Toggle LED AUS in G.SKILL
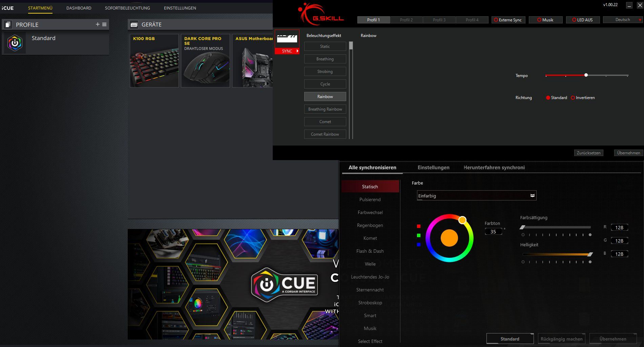 [x=583, y=20]
